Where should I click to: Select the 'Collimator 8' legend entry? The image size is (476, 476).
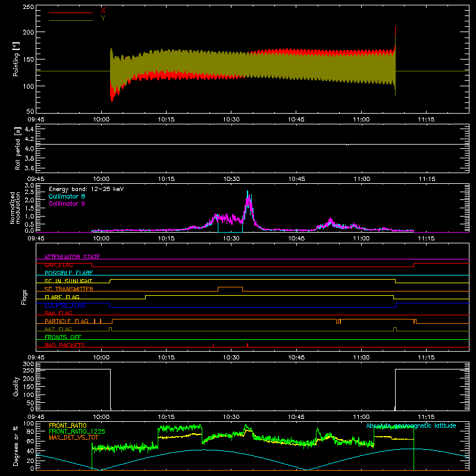(x=67, y=196)
